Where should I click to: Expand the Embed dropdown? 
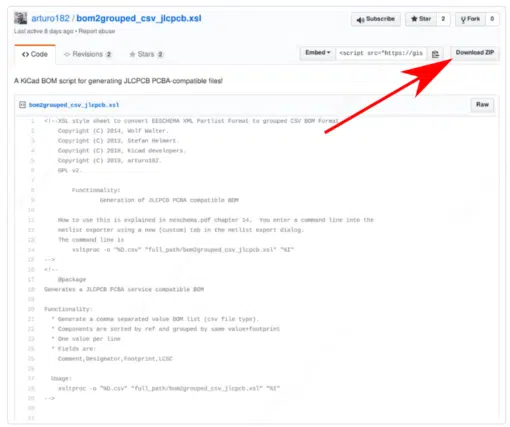coord(318,53)
